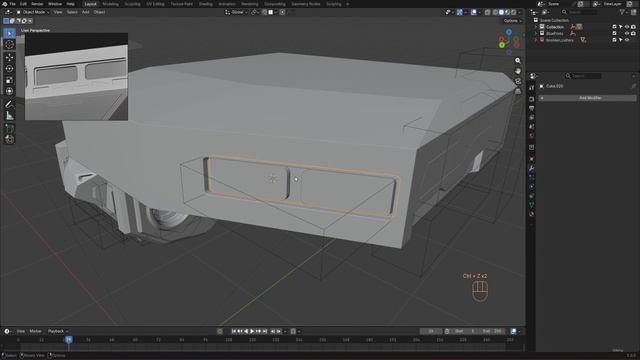Image resolution: width=640 pixels, height=360 pixels.
Task: Expand the NonMain_cutters tree row
Action: pyautogui.click(x=536, y=40)
